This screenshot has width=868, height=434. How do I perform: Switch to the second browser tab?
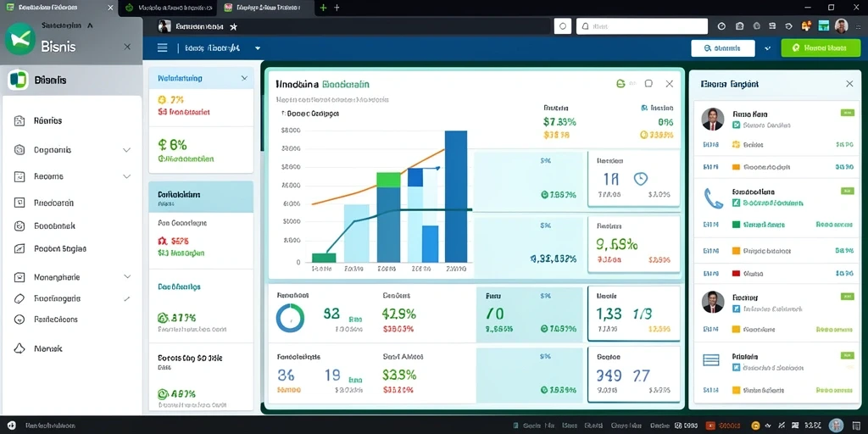tap(169, 8)
